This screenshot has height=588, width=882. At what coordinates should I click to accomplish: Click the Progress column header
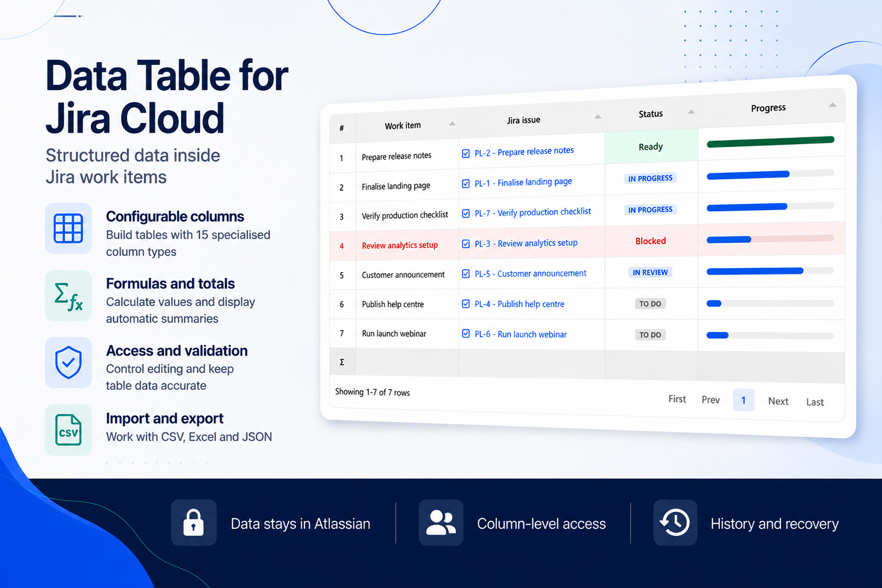click(772, 107)
